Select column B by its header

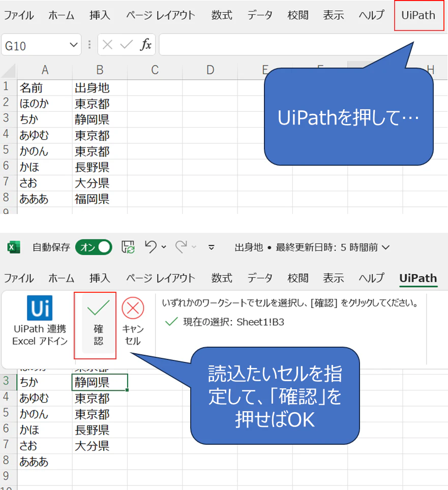tap(100, 70)
